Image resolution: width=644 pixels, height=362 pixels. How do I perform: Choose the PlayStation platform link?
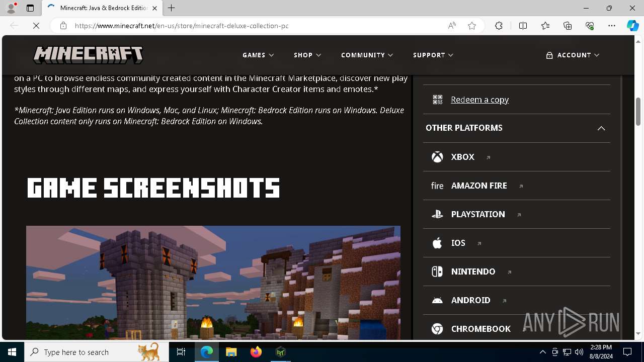(478, 214)
